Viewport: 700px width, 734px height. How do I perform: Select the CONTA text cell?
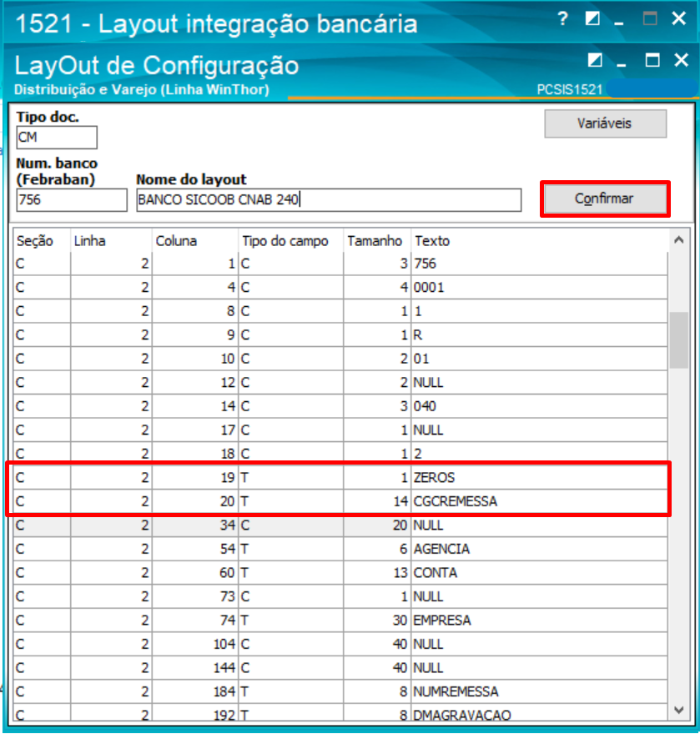point(539,573)
